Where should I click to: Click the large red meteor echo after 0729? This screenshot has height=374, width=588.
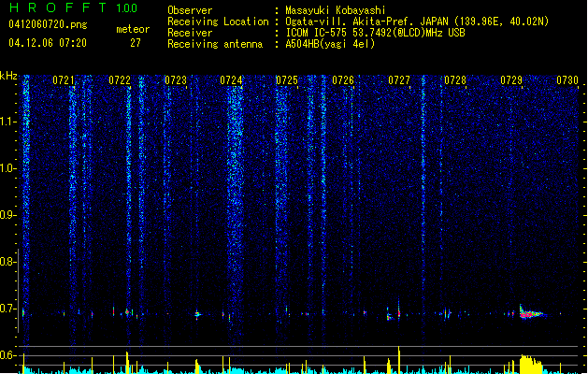[x=531, y=313]
